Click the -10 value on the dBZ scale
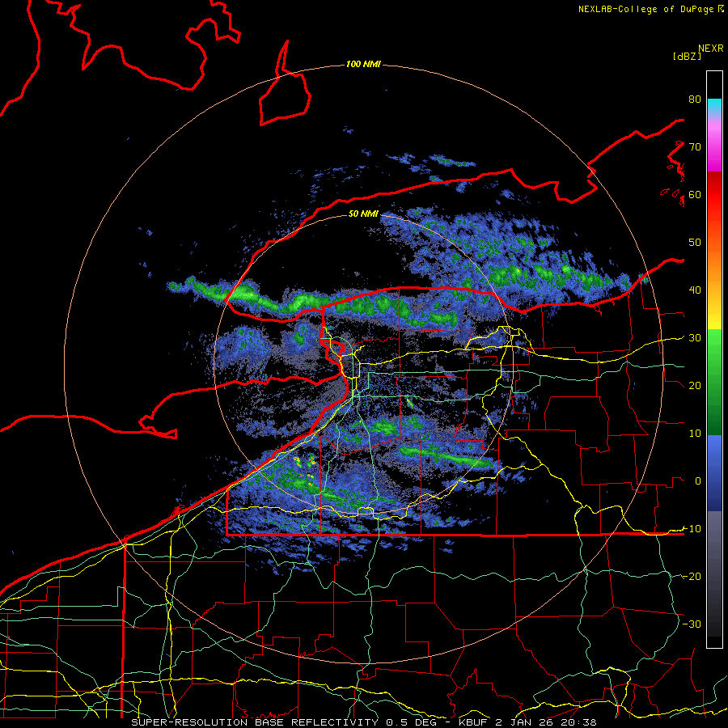The height and width of the screenshot is (728, 728). coord(692,529)
